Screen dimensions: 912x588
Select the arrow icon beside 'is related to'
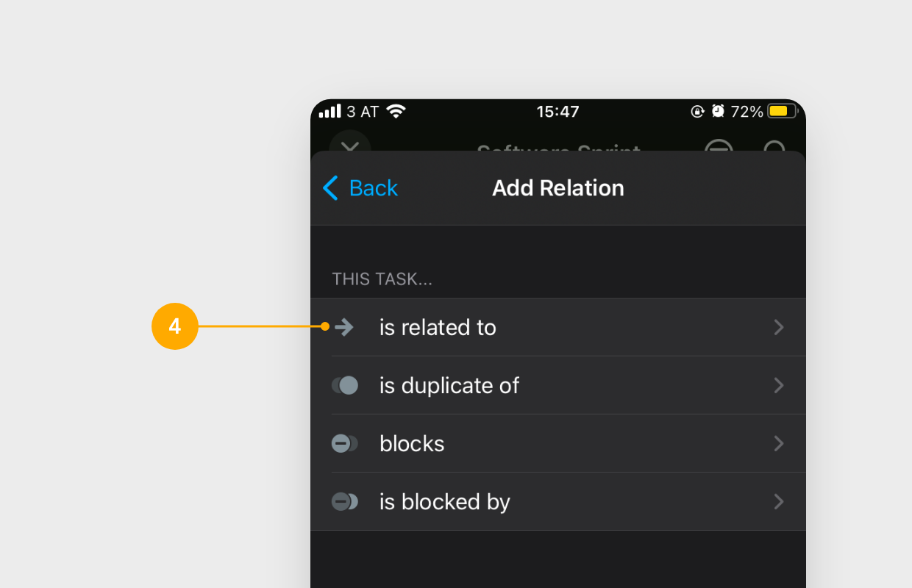(x=344, y=327)
